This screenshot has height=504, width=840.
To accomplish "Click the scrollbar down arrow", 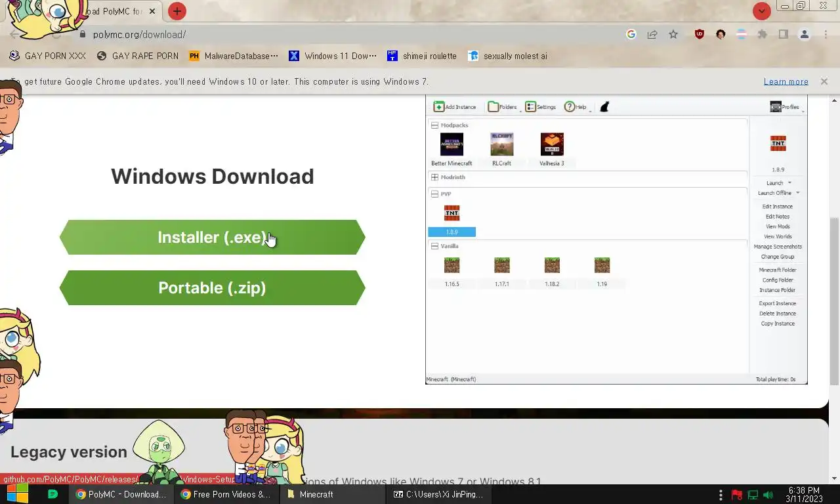I will point(834,478).
